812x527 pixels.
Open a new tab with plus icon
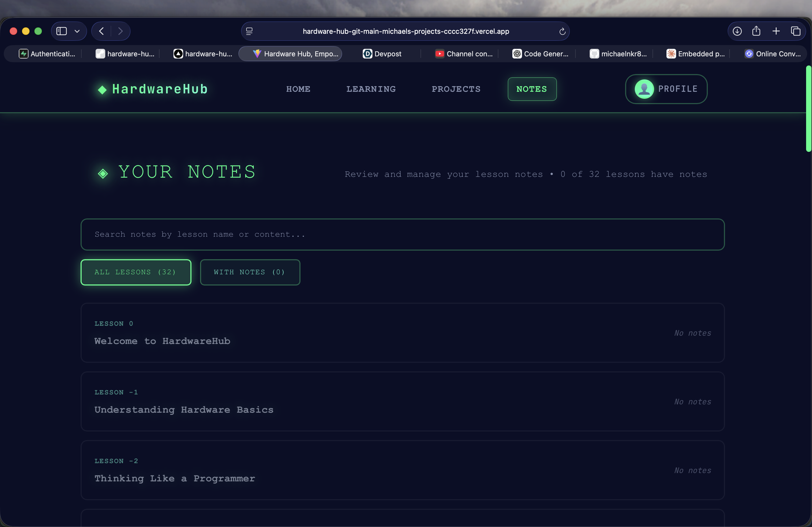(776, 31)
